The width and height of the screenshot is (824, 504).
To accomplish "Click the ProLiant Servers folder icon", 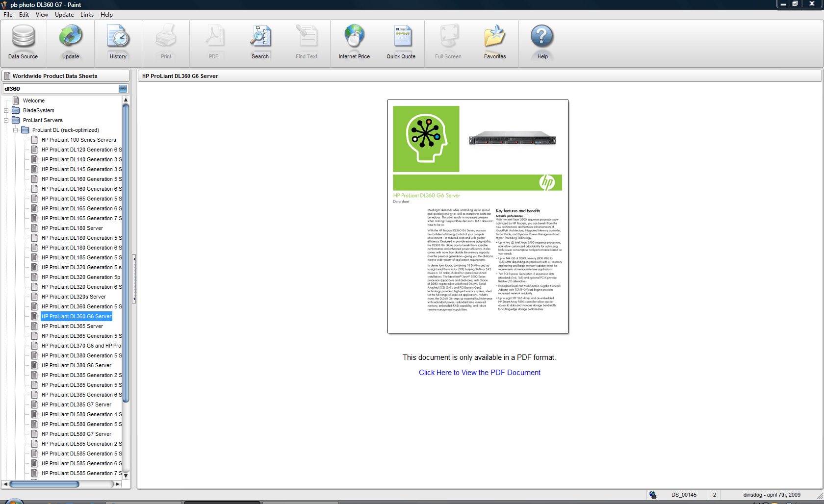I will pos(16,120).
